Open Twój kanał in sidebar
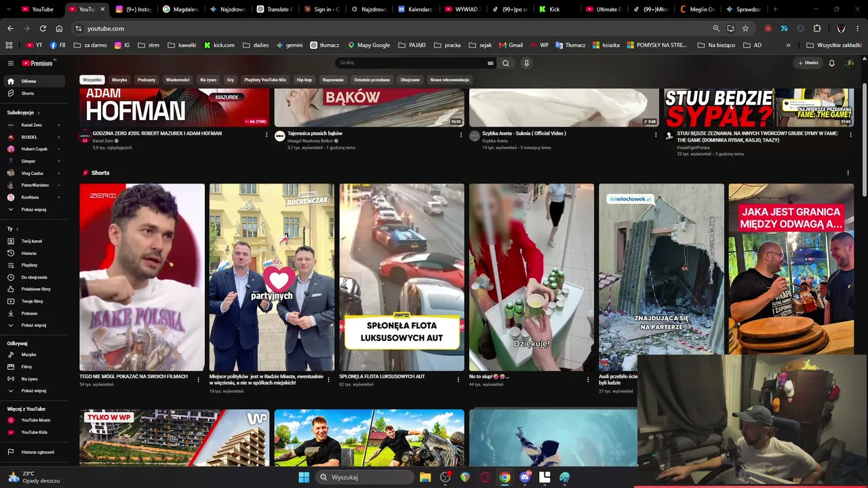The width and height of the screenshot is (868, 488). 33,241
